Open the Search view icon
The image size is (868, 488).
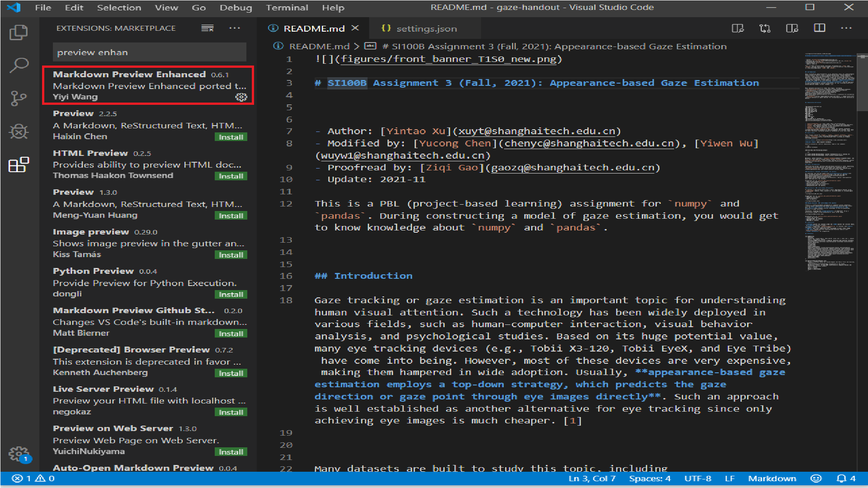coord(19,65)
